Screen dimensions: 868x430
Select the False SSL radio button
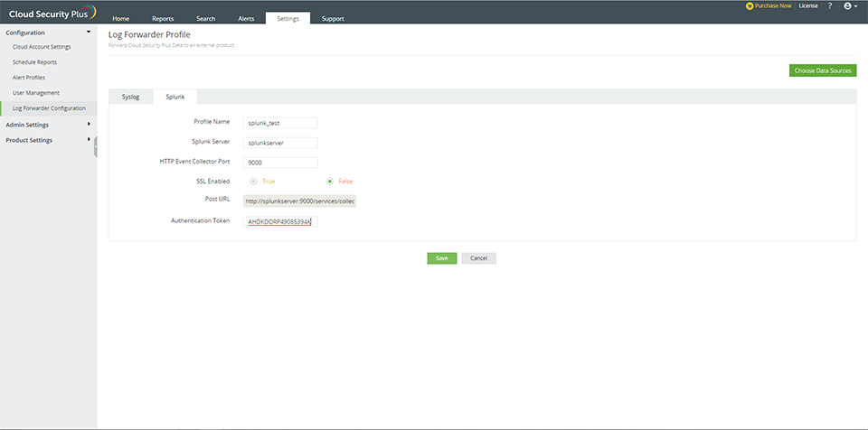(330, 181)
